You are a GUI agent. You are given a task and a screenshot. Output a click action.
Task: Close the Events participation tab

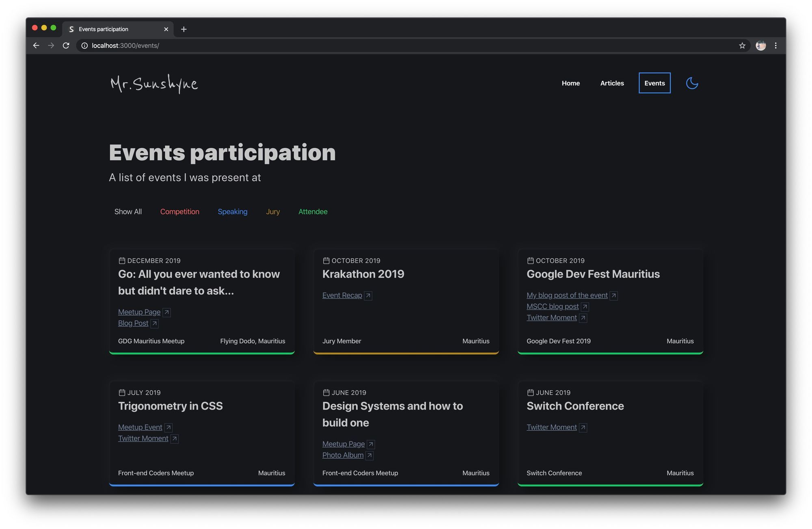(x=166, y=29)
